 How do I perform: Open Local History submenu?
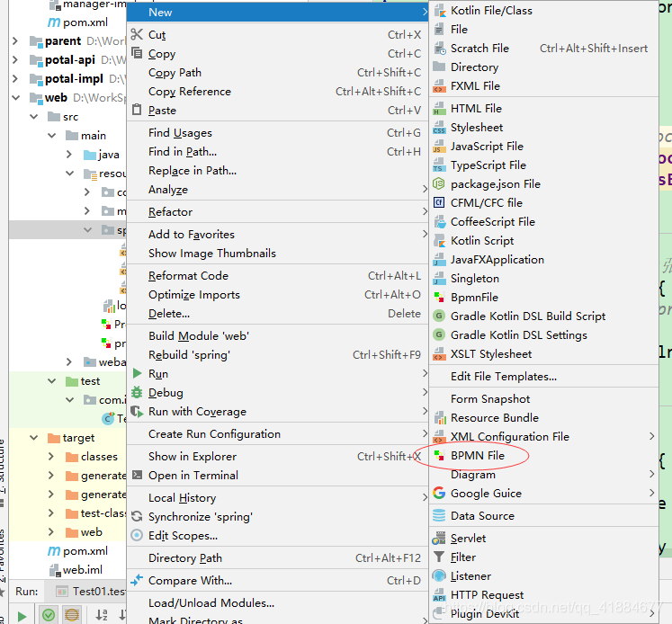[x=277, y=497]
